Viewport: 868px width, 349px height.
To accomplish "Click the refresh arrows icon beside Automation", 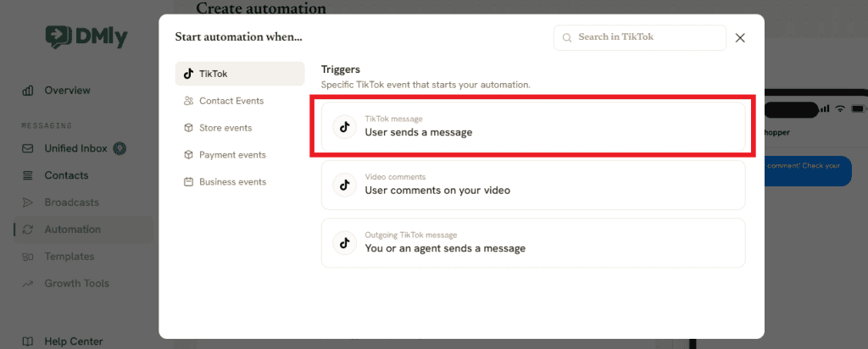I will pos(27,230).
